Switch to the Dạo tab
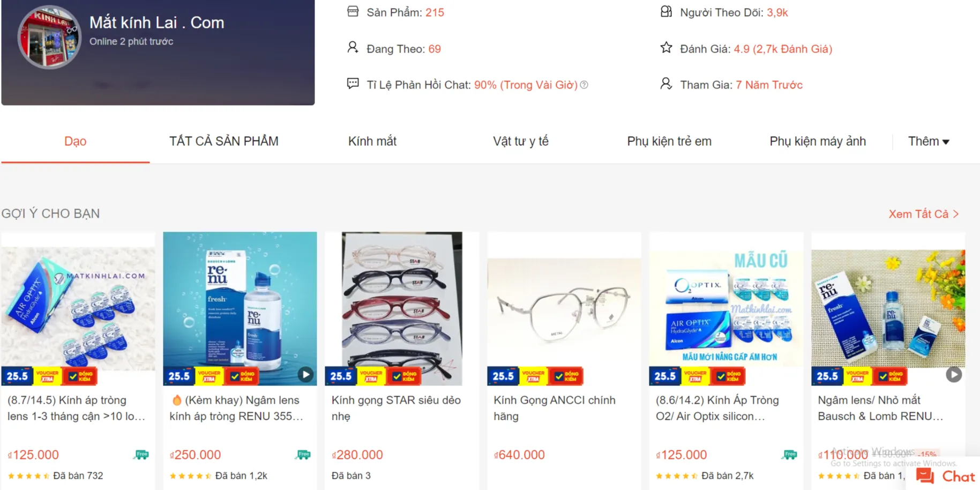Viewport: 980px width, 490px height. [x=75, y=142]
